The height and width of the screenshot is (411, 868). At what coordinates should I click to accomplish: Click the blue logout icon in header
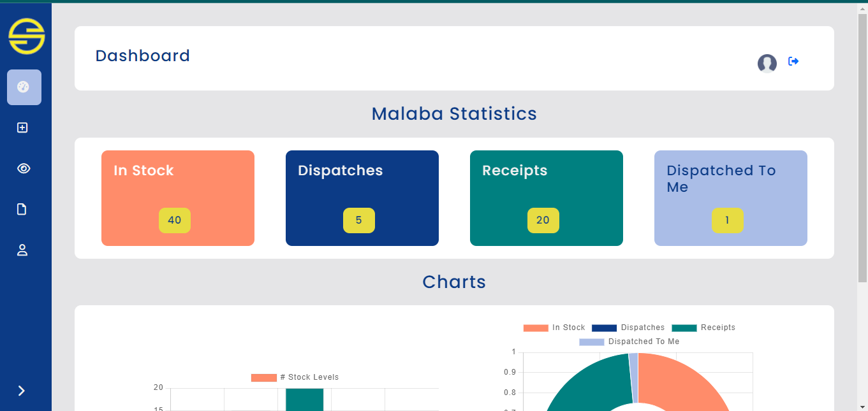(793, 61)
